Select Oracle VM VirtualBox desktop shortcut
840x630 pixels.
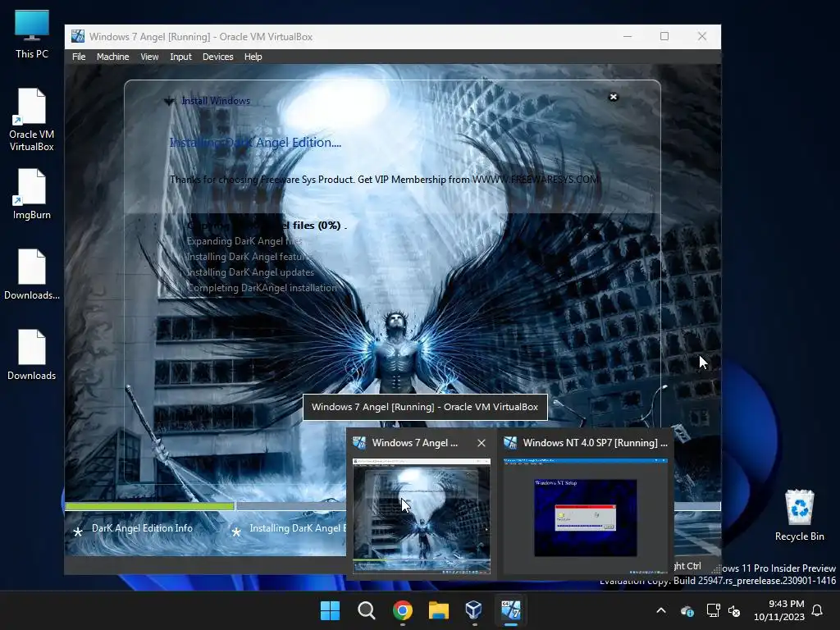pos(32,120)
